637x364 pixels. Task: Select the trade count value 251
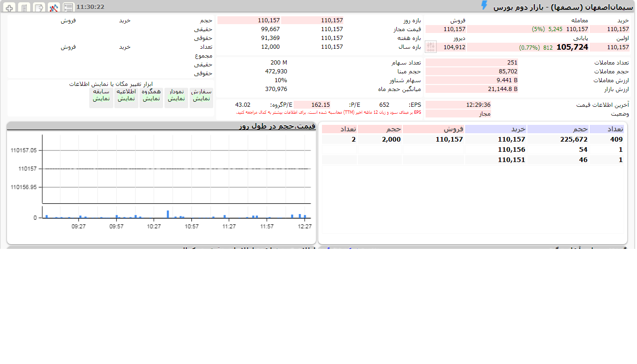(x=512, y=63)
